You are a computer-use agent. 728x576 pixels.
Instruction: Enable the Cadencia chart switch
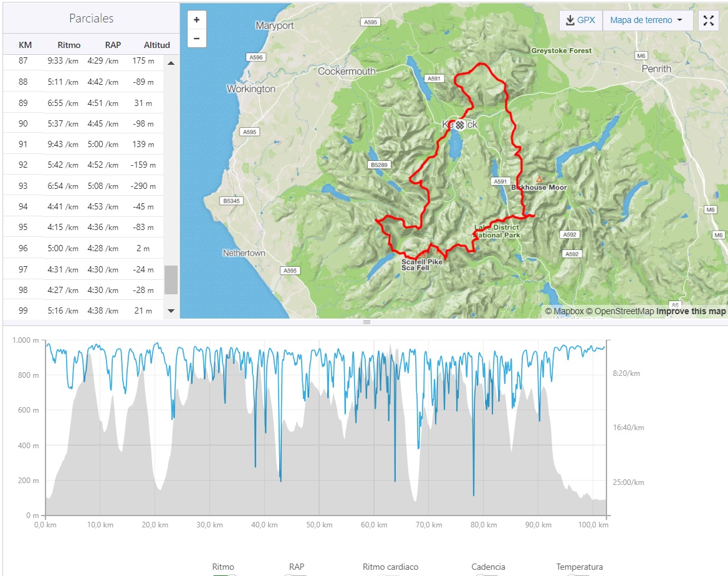pyautogui.click(x=488, y=575)
